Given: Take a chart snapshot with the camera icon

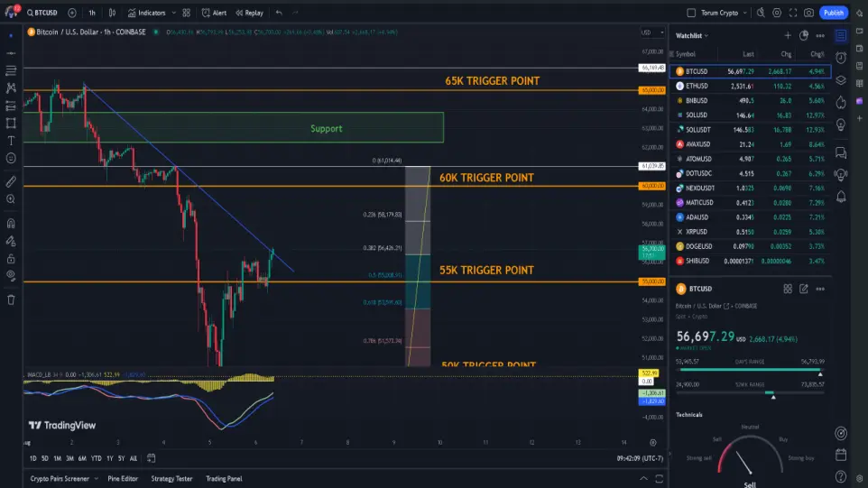Looking at the screenshot, I should coord(808,13).
